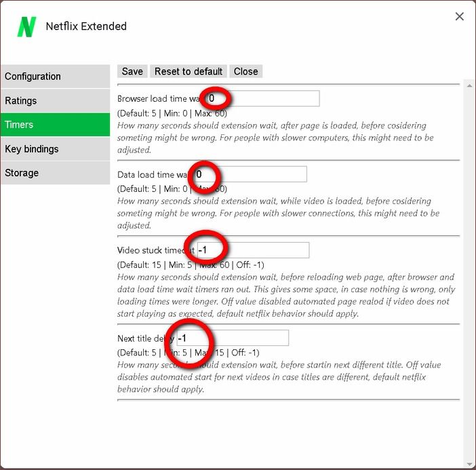Select the Timers tab
This screenshot has width=476, height=470.
(x=55, y=125)
